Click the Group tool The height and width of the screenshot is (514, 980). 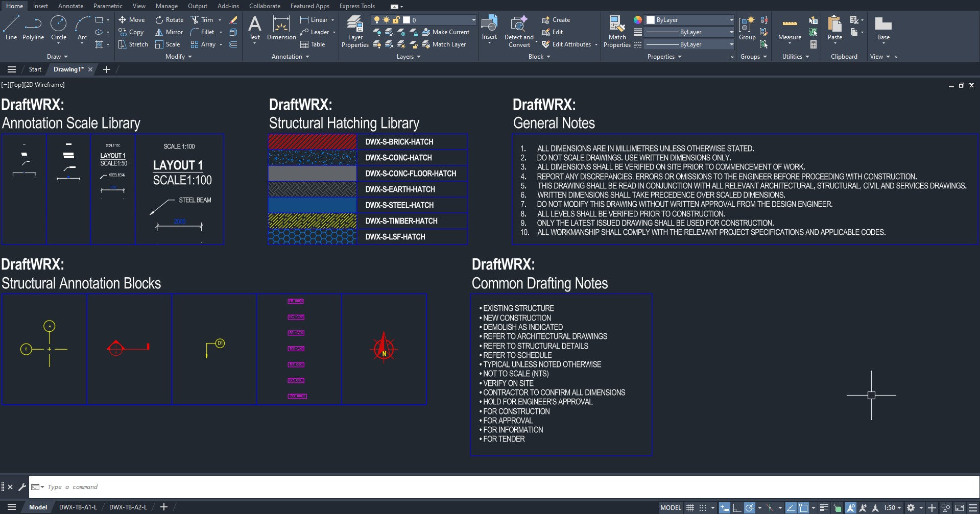[747, 28]
